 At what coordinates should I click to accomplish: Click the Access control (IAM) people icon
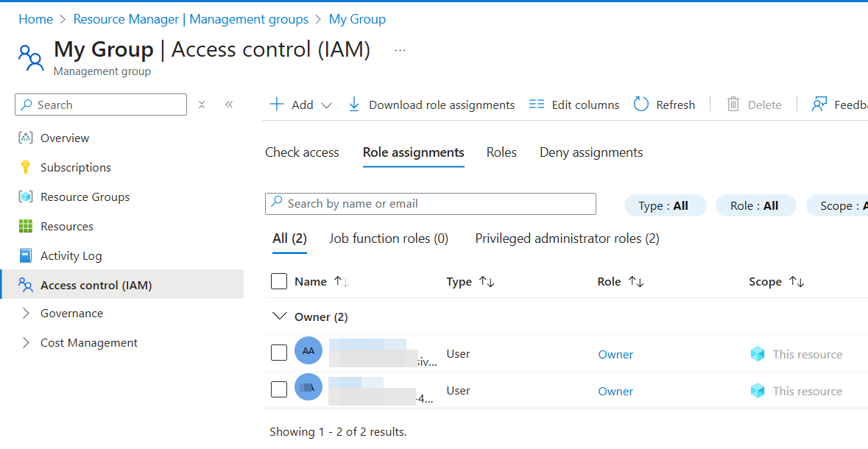click(26, 285)
